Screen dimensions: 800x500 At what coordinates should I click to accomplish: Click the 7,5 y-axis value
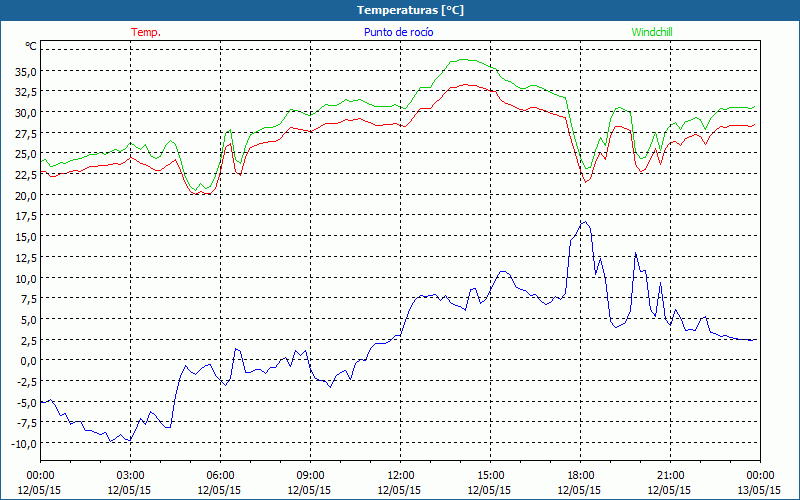click(x=28, y=299)
